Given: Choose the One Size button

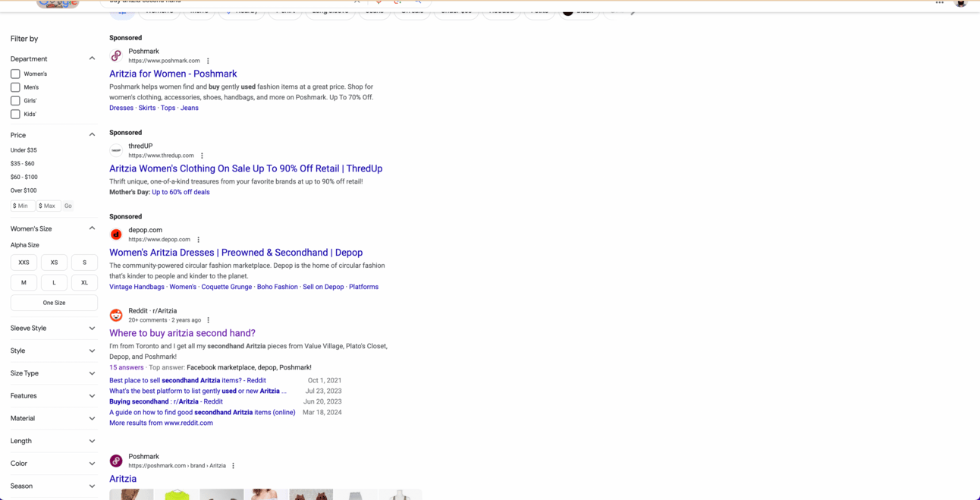Looking at the screenshot, I should (x=54, y=303).
